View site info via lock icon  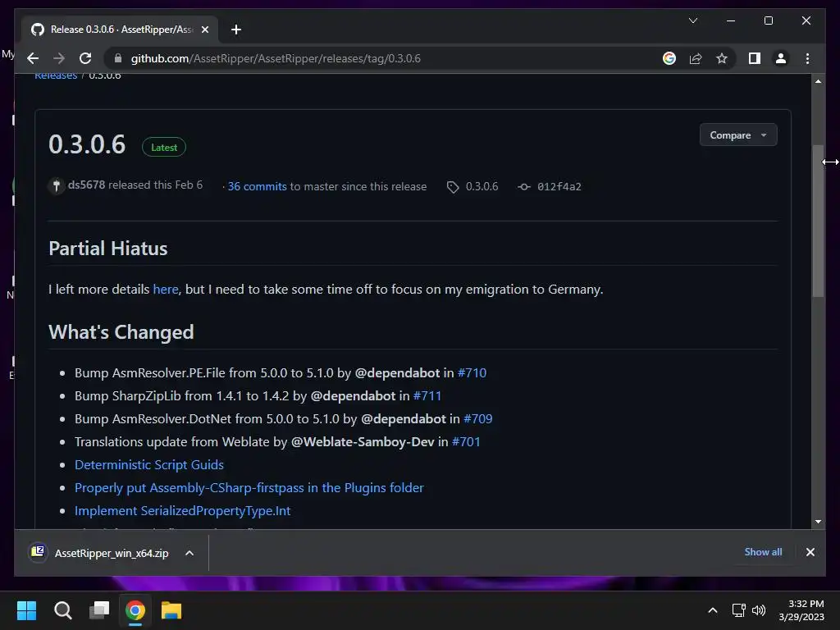pyautogui.click(x=118, y=58)
